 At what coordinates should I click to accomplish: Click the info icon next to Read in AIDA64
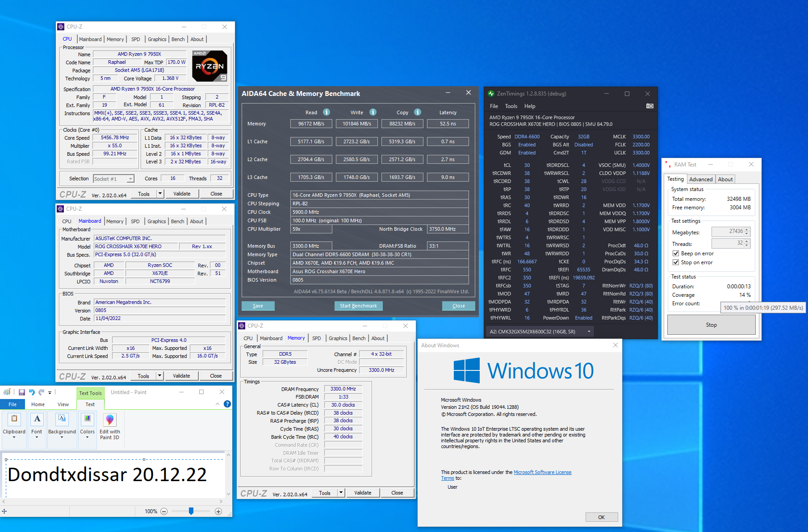point(327,112)
